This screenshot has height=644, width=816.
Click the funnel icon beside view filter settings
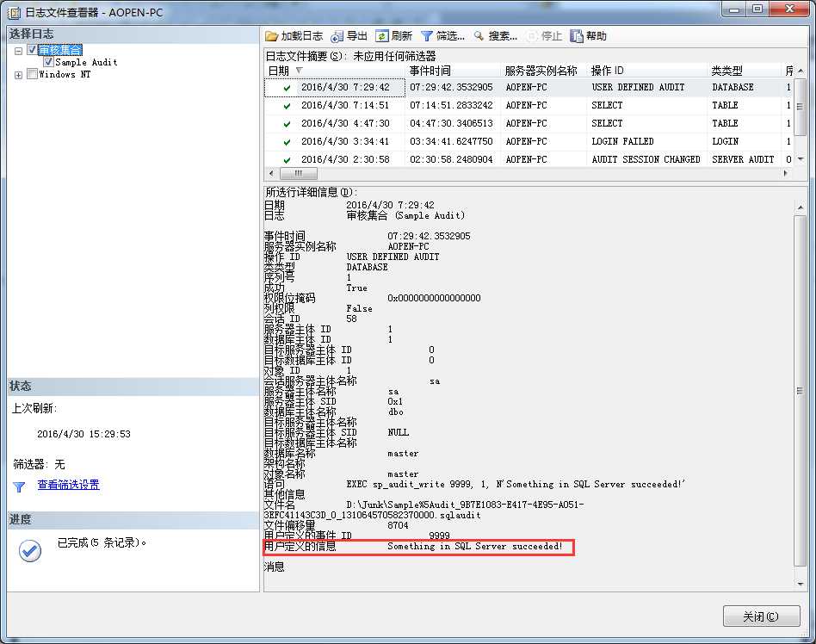pos(19,486)
